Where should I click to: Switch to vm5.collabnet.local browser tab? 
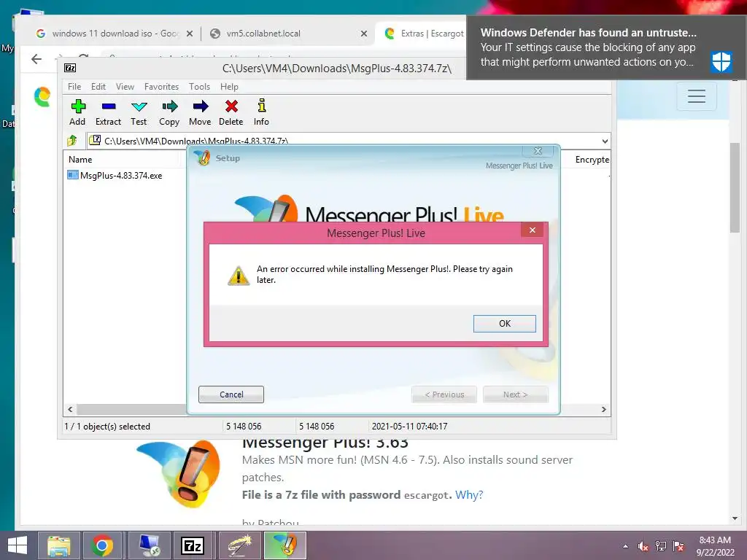(288, 34)
